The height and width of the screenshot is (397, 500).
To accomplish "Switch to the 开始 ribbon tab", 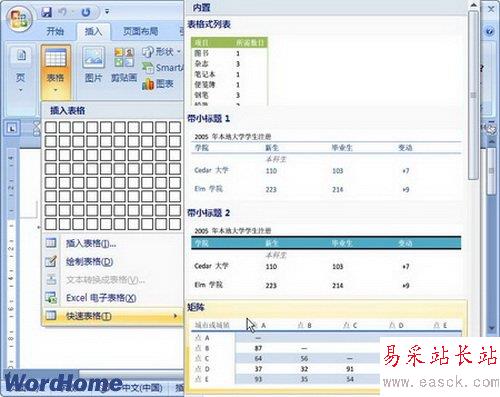I will point(55,32).
